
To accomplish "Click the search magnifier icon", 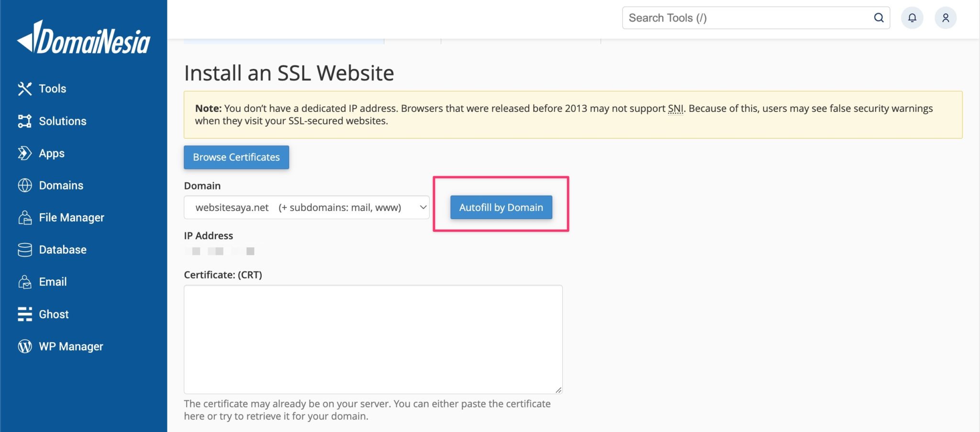I will (879, 18).
